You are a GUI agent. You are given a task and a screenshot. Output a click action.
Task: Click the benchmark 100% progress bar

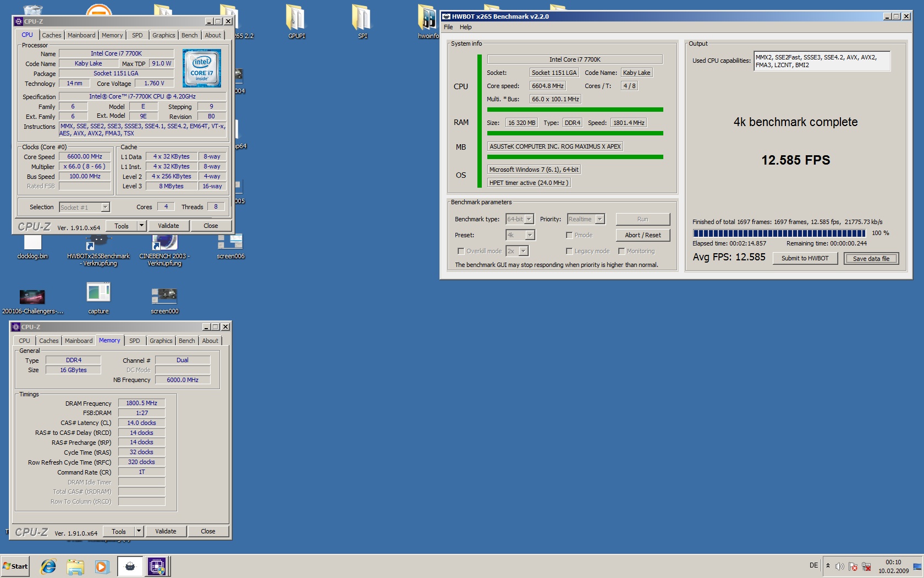click(779, 233)
